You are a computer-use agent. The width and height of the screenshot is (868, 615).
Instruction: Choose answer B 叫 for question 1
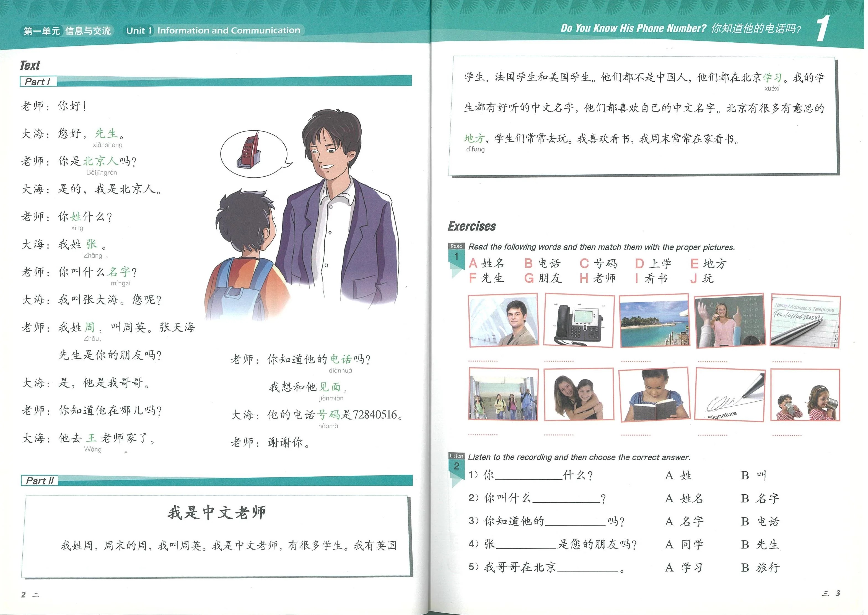754,475
